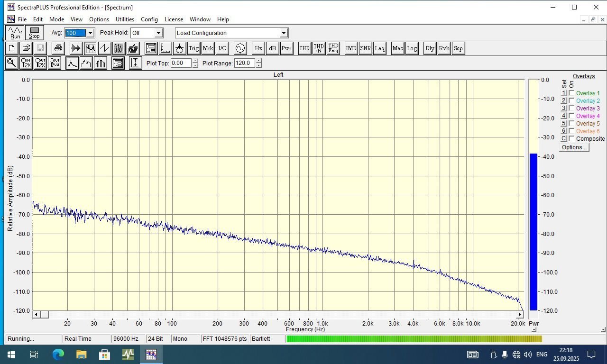Screen dimensions: 607x364
Task: Open the signal generator tool
Action: [x=240, y=48]
